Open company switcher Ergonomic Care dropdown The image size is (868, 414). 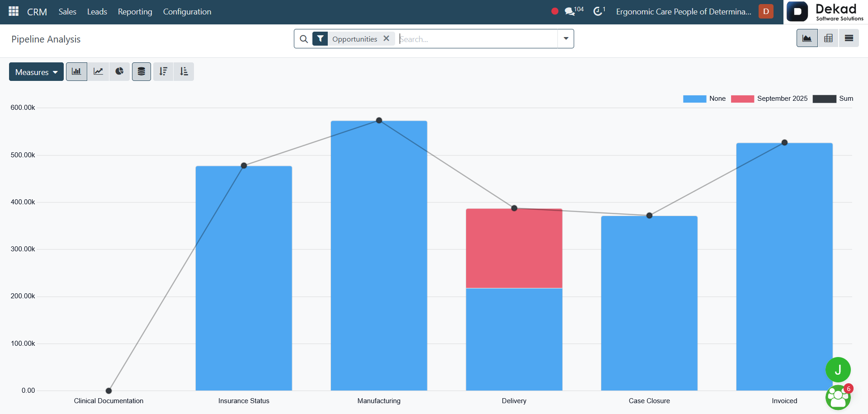click(x=684, y=12)
